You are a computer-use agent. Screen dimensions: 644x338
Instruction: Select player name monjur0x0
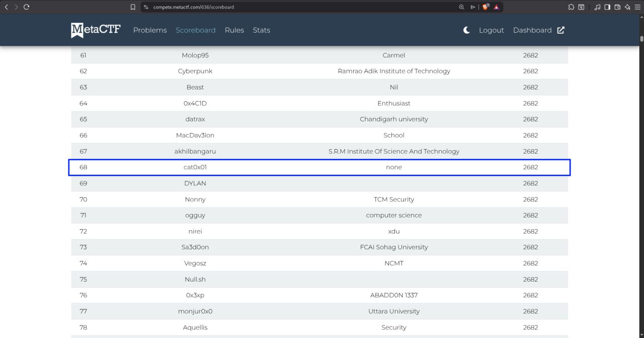point(195,311)
